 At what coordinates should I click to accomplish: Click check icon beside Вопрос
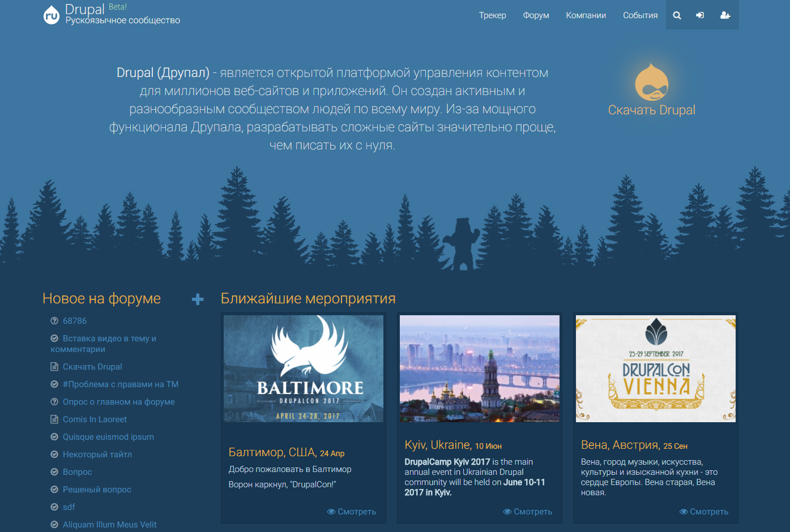(x=54, y=472)
